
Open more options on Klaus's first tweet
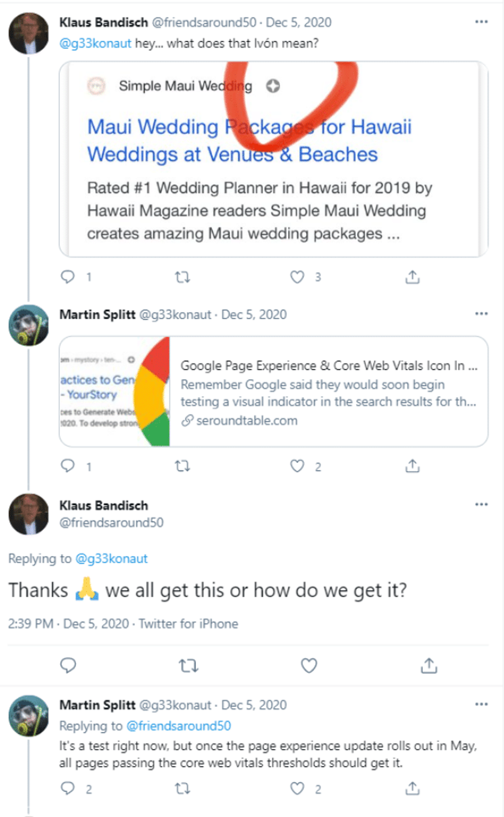(x=481, y=21)
